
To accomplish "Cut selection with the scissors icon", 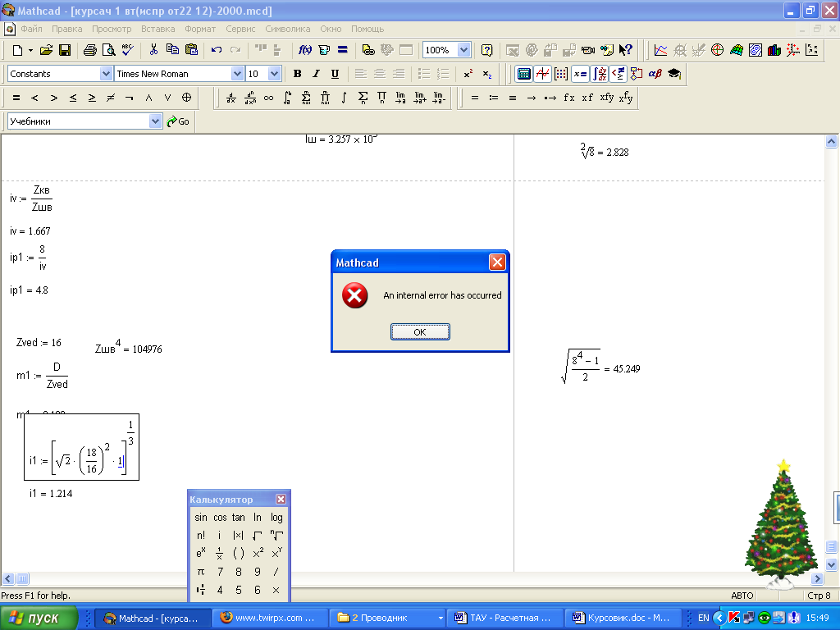I will tap(153, 50).
